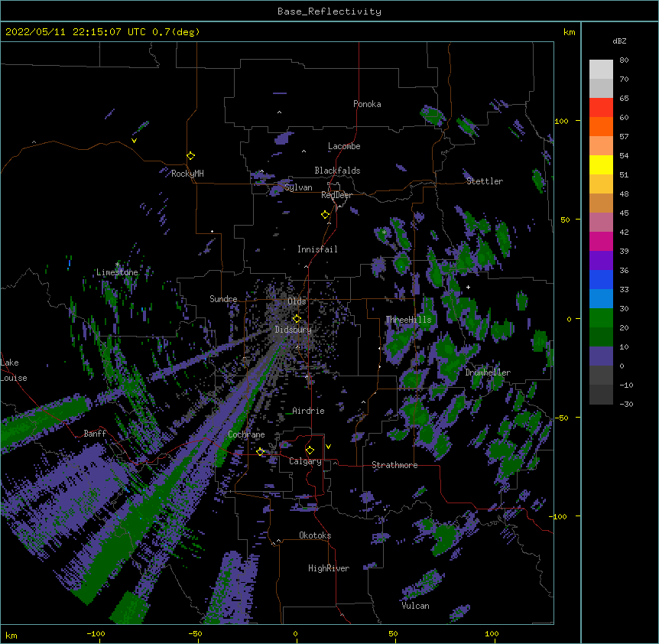This screenshot has width=659, height=644.
Task: Click the ThreeHills city label
Action: 408,320
